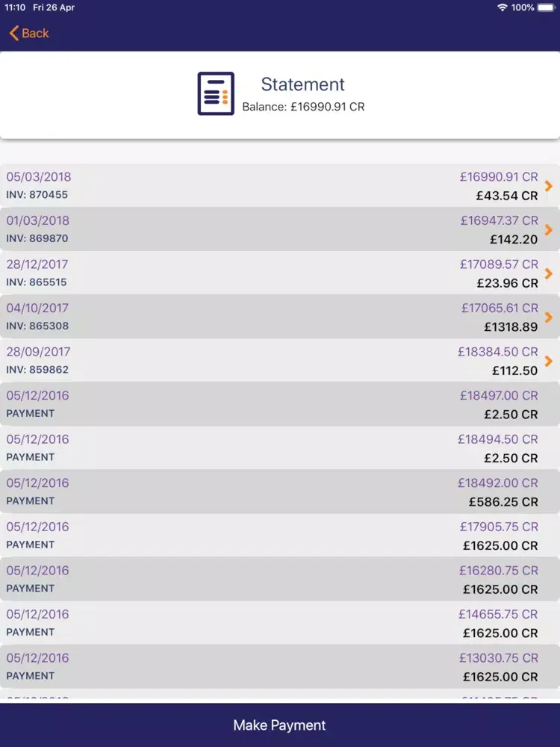Click the Statement balance header text
The width and height of the screenshot is (560, 747).
(303, 107)
